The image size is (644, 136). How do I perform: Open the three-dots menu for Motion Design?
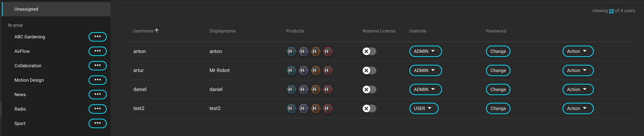coord(97,80)
